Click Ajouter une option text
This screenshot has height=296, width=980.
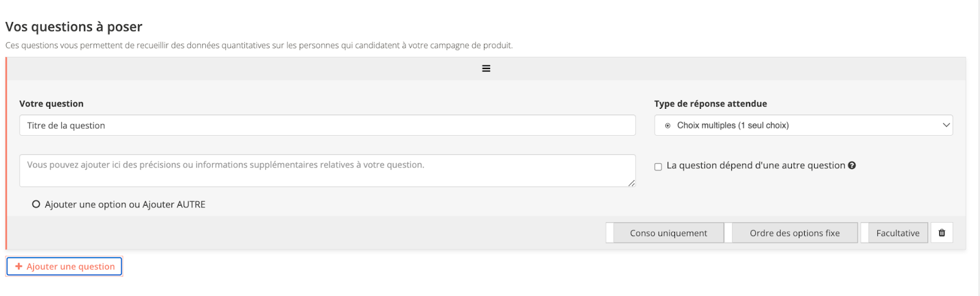click(x=86, y=204)
